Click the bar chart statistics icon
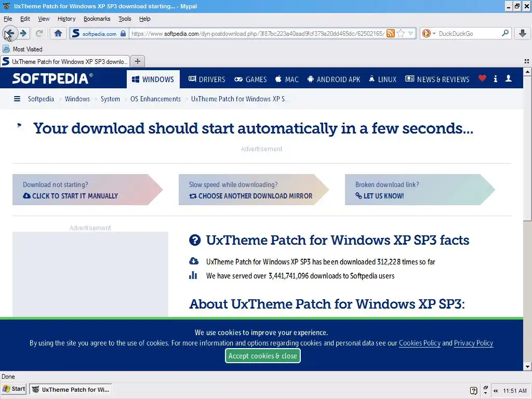The image size is (532, 399). pos(193,275)
